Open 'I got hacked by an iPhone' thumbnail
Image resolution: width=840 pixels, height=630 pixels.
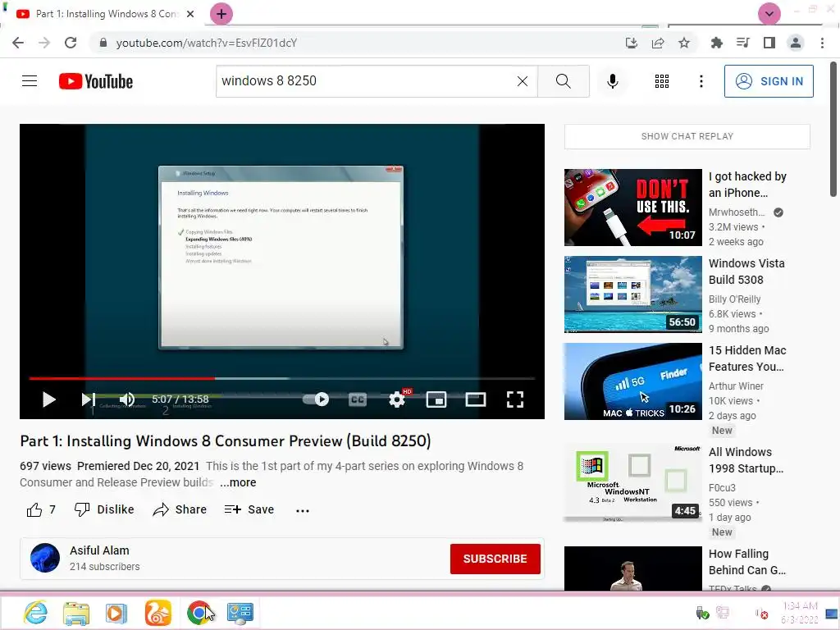click(632, 208)
